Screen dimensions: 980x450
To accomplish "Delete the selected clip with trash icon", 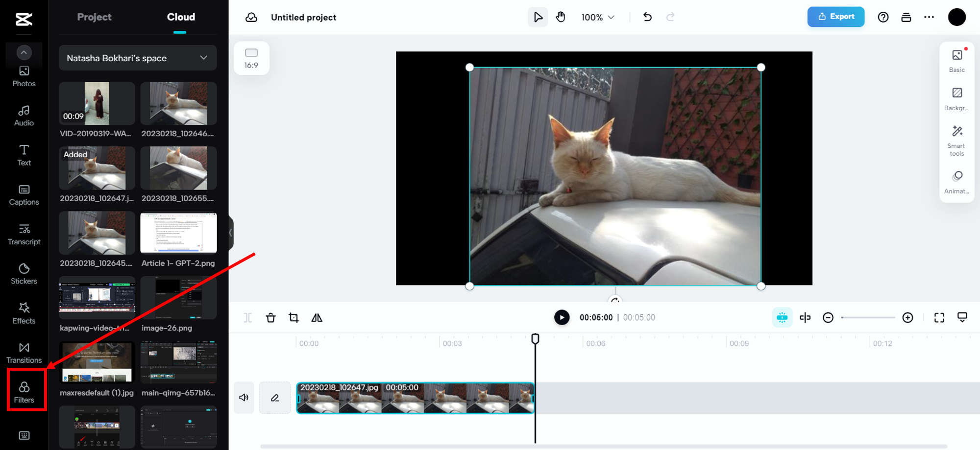I will pos(271,317).
